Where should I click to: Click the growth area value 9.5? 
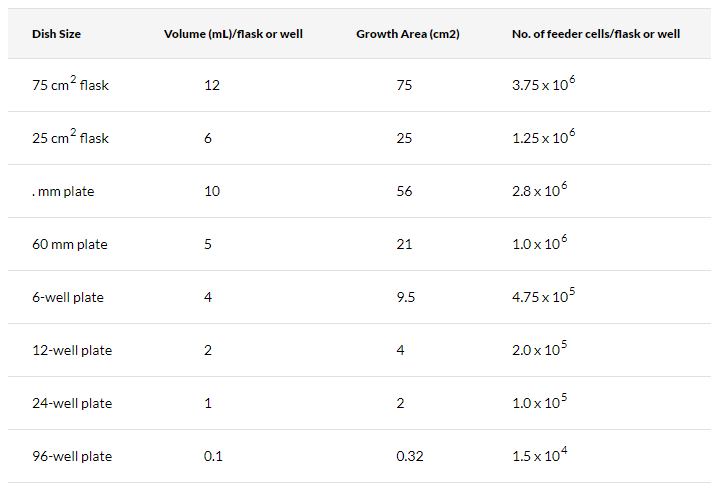tap(404, 297)
